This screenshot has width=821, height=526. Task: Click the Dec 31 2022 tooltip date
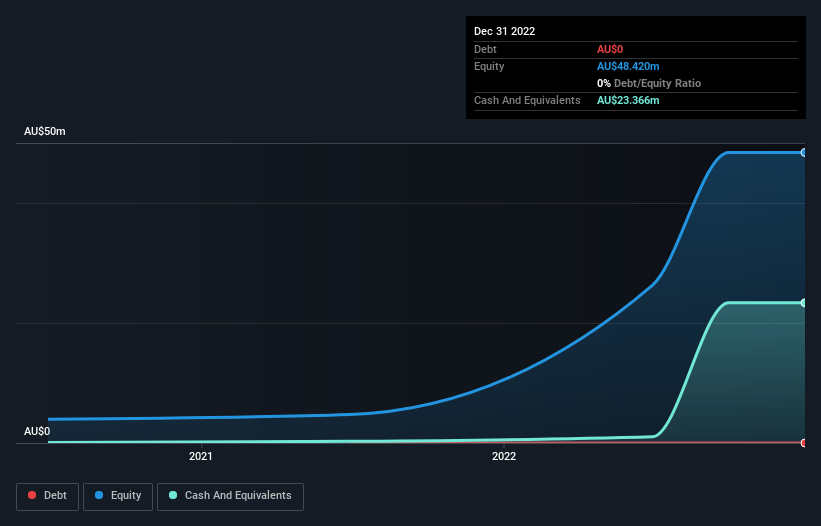click(504, 31)
